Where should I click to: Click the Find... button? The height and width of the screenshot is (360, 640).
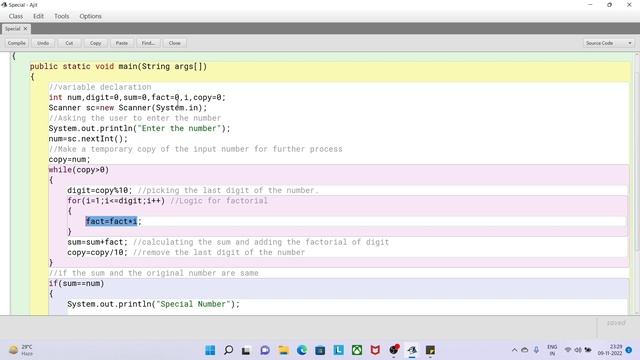pyautogui.click(x=148, y=43)
